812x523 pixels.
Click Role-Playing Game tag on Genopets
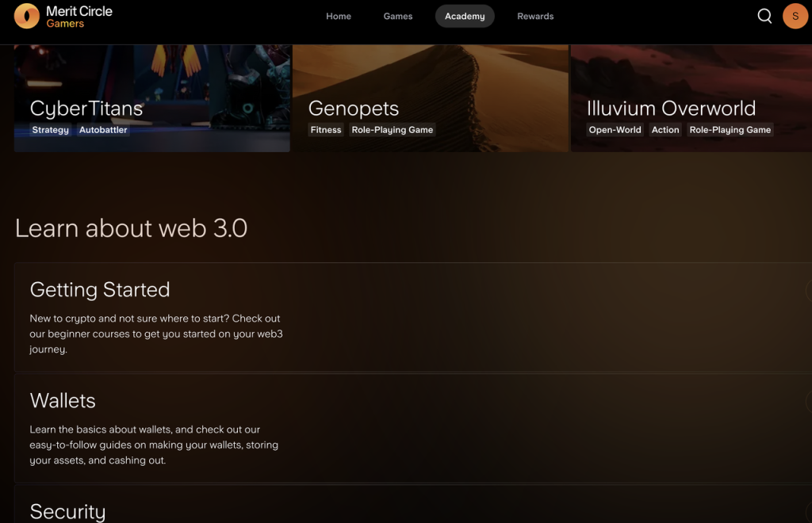click(x=392, y=130)
